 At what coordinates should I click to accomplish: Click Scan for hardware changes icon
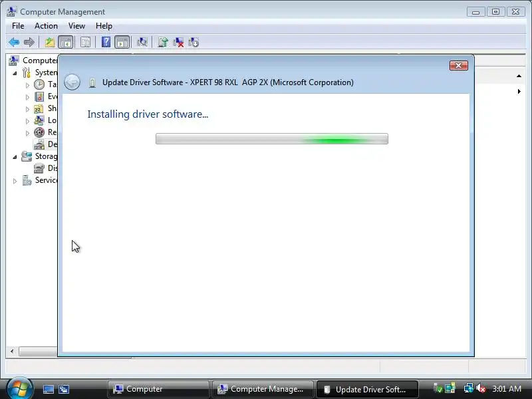point(142,43)
